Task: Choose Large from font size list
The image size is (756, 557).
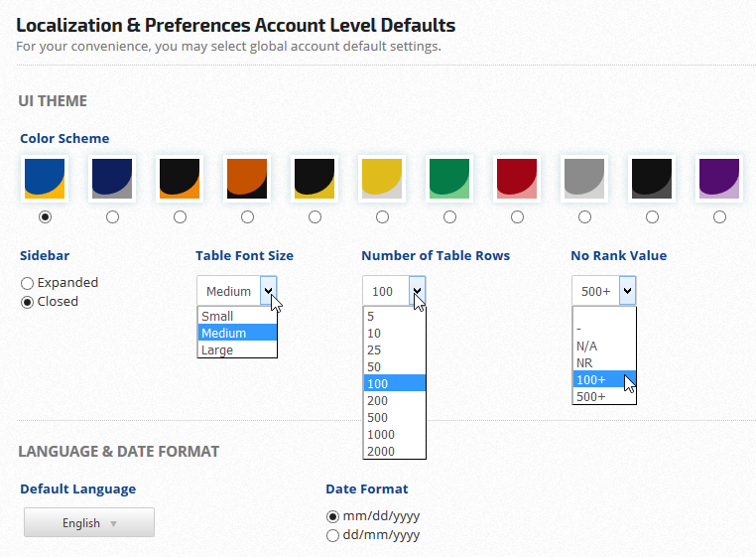Action: click(236, 349)
